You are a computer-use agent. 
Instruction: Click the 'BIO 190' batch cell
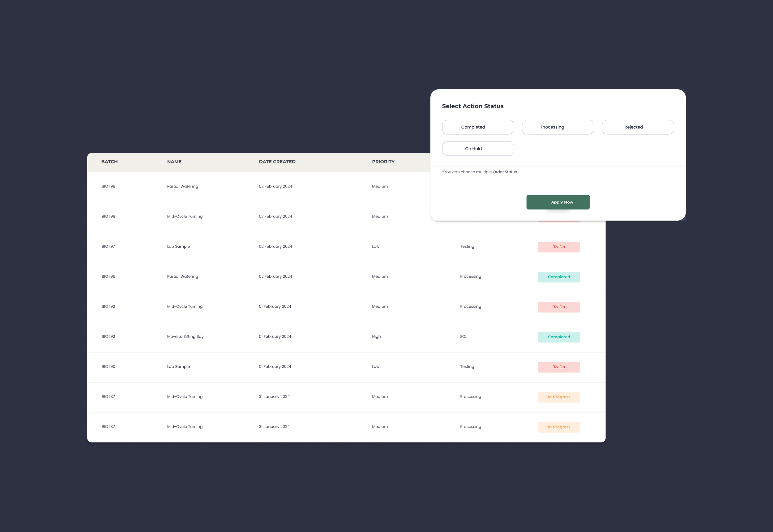tap(109, 366)
